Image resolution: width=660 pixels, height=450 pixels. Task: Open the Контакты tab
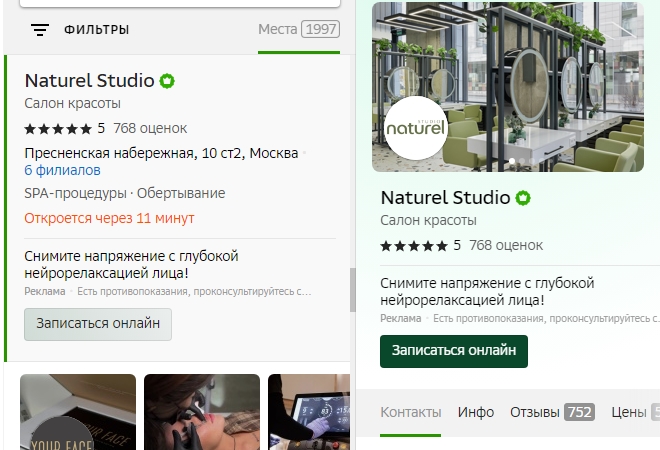(x=410, y=412)
